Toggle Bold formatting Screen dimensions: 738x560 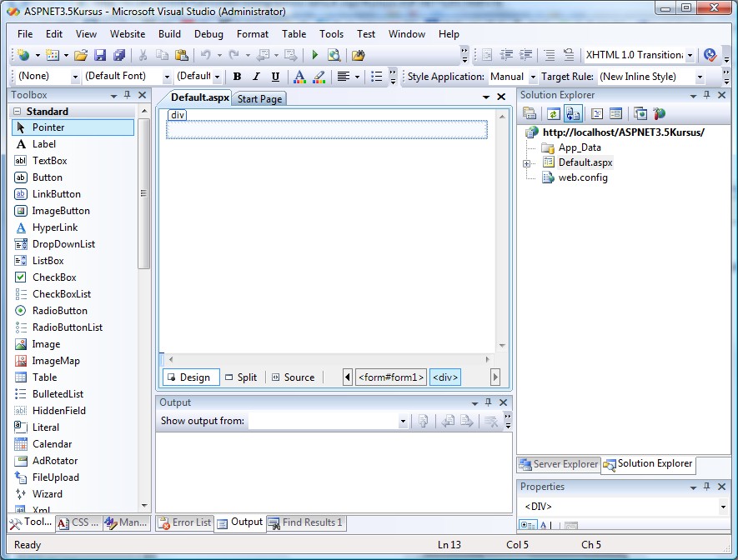237,77
